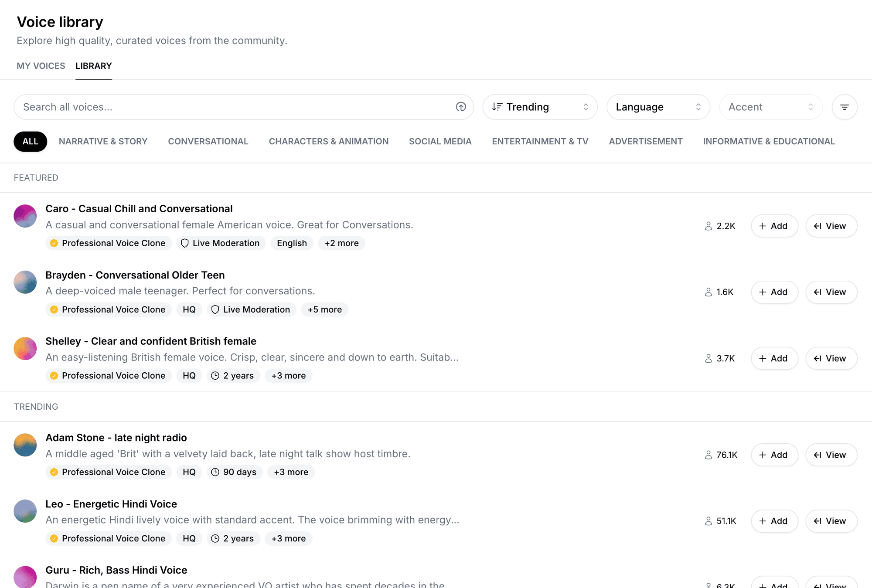Image resolution: width=872 pixels, height=588 pixels.
Task: Click the trending sort icon
Action: pos(499,106)
